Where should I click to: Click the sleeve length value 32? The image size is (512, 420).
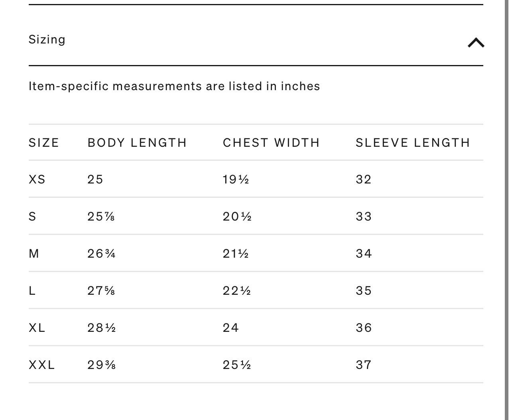[364, 179]
